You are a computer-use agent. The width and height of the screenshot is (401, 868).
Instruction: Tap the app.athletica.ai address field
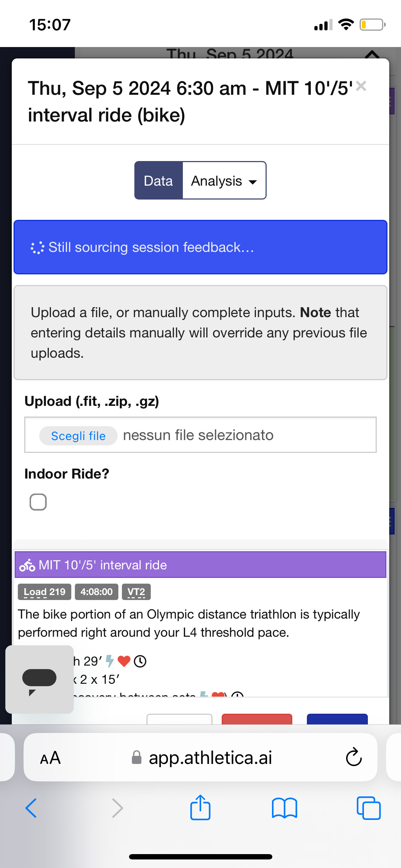click(202, 758)
